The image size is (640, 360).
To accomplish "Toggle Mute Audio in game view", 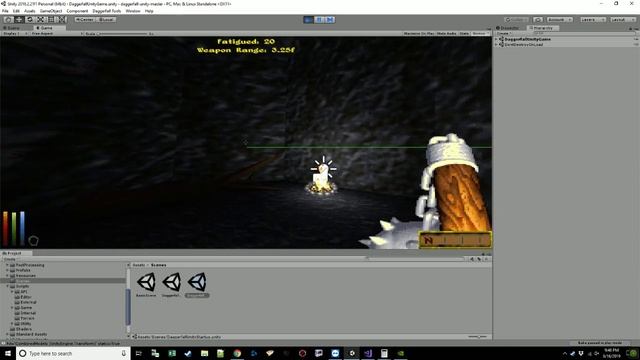I will click(x=447, y=33).
